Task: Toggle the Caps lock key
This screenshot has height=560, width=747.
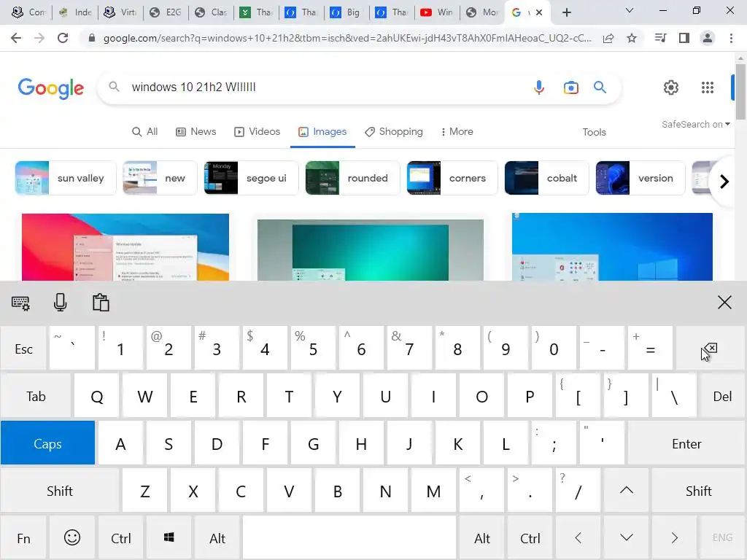Action: coord(47,443)
